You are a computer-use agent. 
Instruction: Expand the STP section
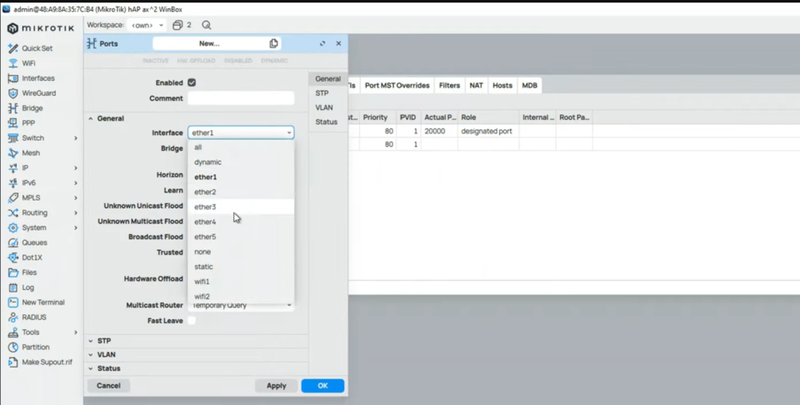click(x=104, y=341)
